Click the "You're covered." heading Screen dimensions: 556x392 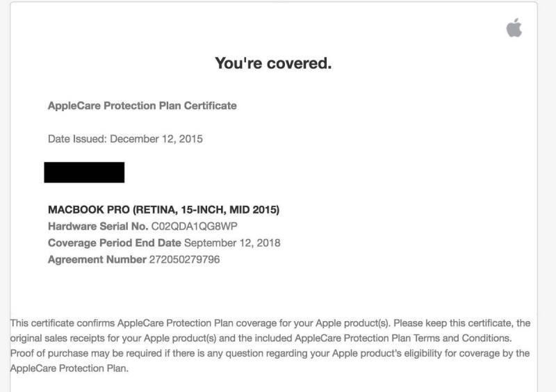tap(272, 64)
